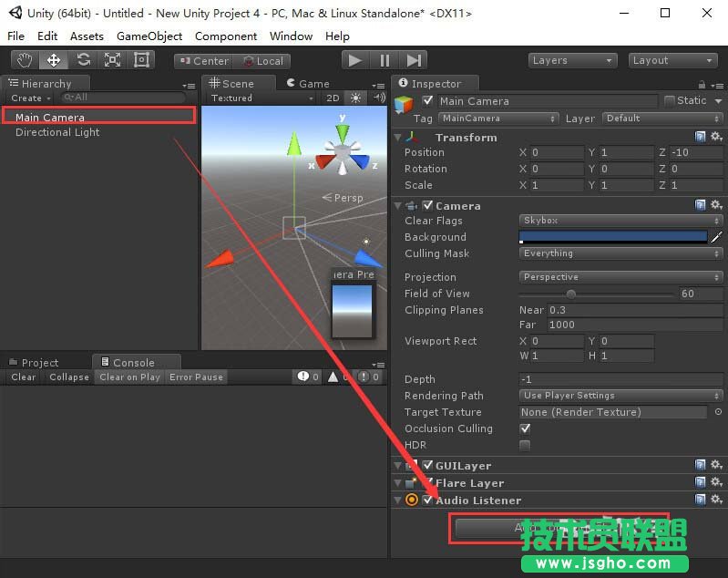728x578 pixels.
Task: Open the Component menu
Action: pos(226,36)
